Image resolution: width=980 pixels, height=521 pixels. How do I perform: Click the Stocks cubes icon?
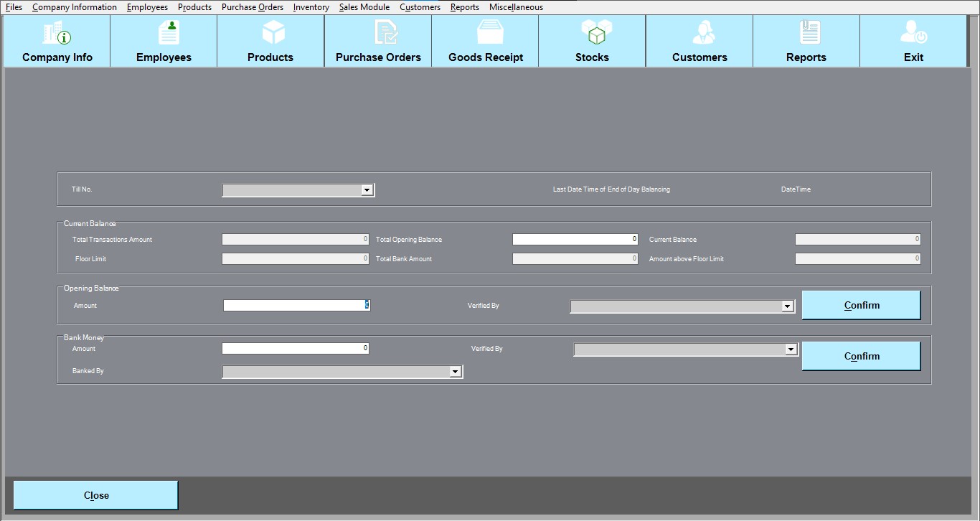tap(593, 33)
